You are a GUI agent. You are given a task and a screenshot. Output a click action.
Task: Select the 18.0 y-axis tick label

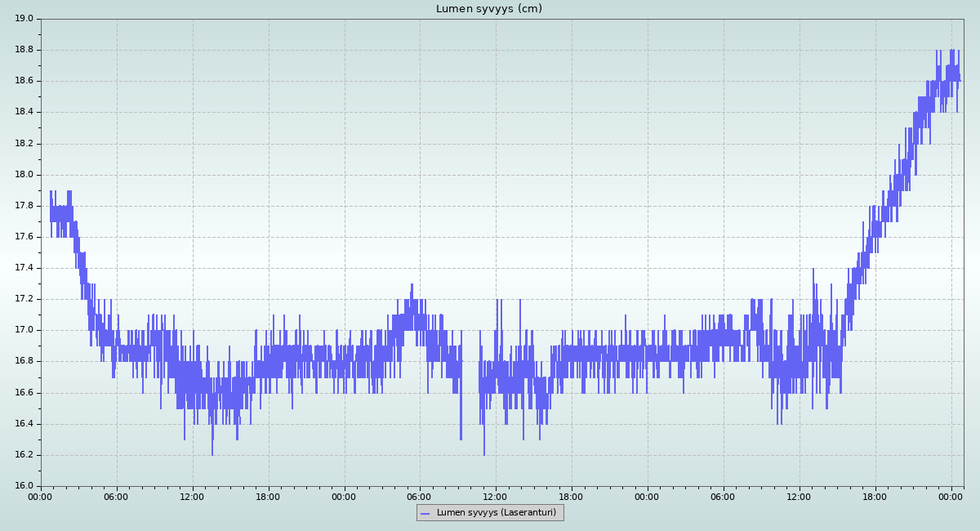click(24, 175)
